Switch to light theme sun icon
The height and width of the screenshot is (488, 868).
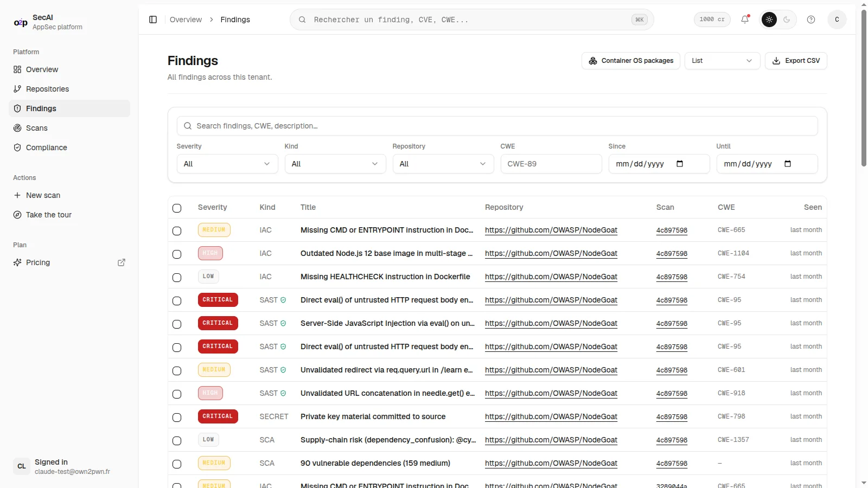[769, 20]
